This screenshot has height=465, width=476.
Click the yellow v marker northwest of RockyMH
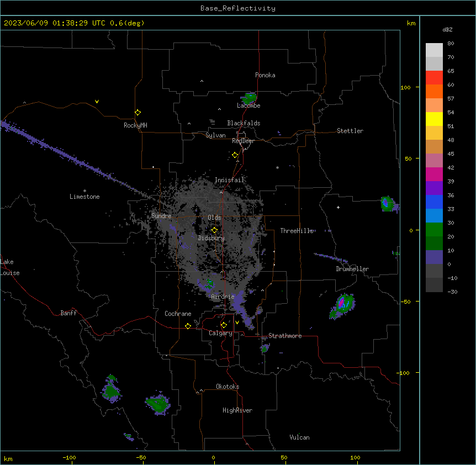[x=97, y=102]
